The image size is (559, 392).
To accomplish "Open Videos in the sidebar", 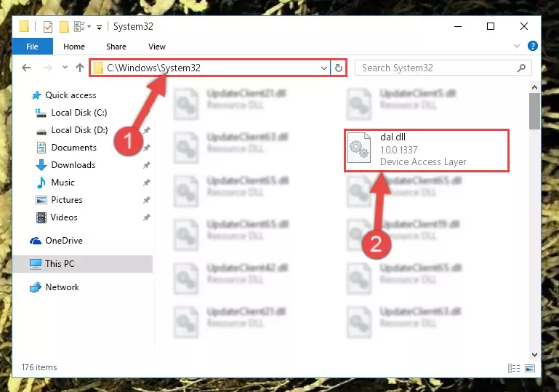I will 64,217.
